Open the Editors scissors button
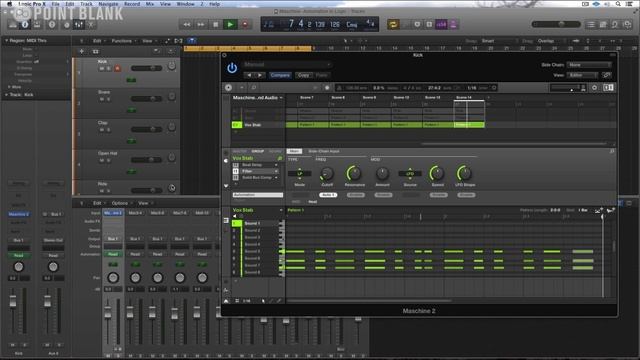This screenshot has height=360, width=640. coord(91,24)
